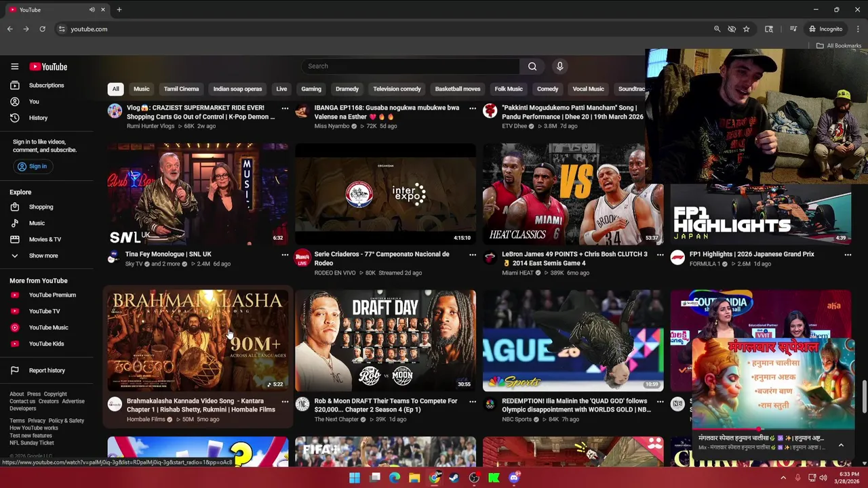Play the Draft Day Rob vs Moon thumbnail
Viewport: 868px width, 488px height.
[x=385, y=340]
